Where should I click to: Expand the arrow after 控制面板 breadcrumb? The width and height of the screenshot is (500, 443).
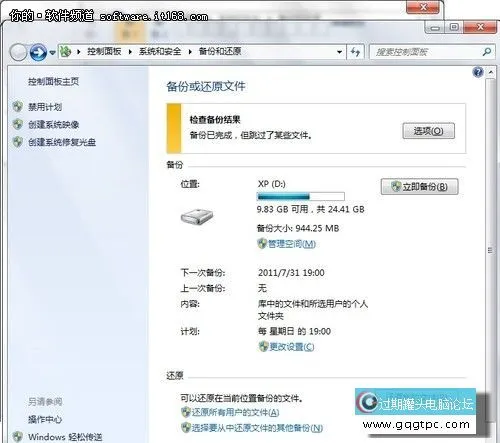[130, 52]
